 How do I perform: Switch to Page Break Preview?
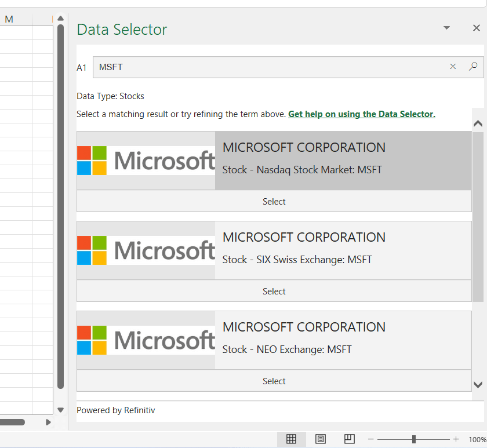coord(350,439)
